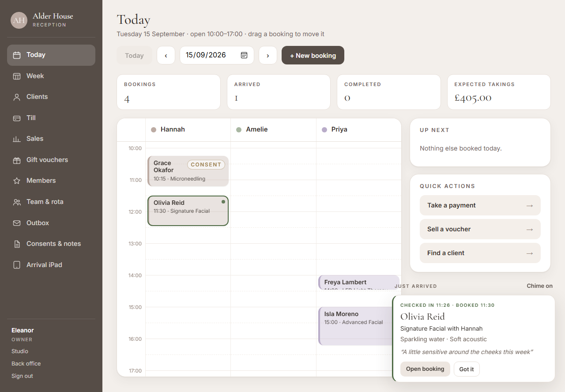Choose Take a payment quick action
This screenshot has width=565, height=392.
tap(480, 205)
